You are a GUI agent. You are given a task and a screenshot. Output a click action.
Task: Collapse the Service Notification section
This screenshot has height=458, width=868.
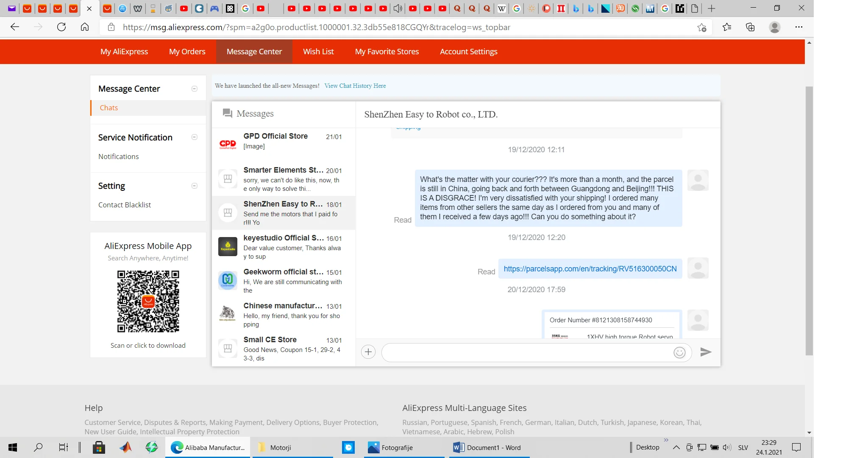click(195, 137)
